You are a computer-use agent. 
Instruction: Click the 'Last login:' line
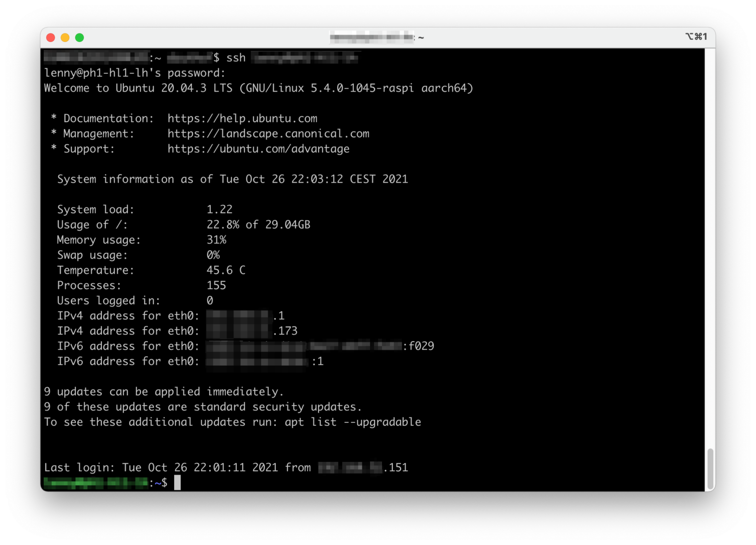tap(226, 468)
